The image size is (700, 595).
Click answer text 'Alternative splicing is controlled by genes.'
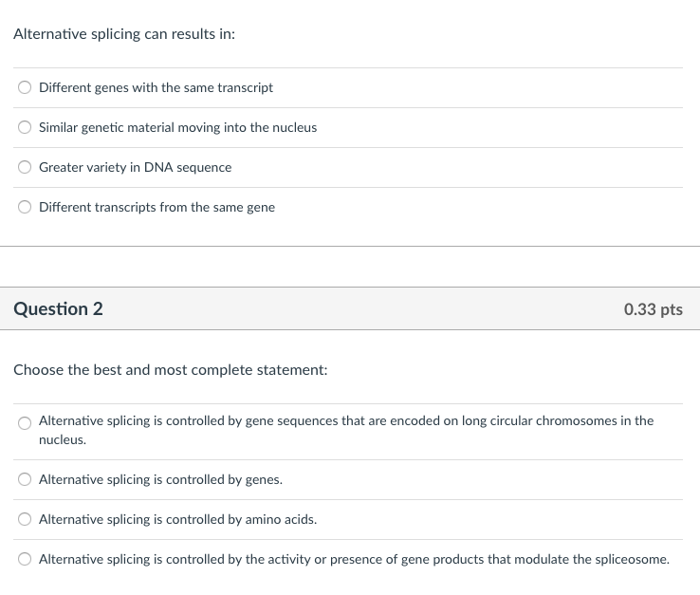pos(160,479)
